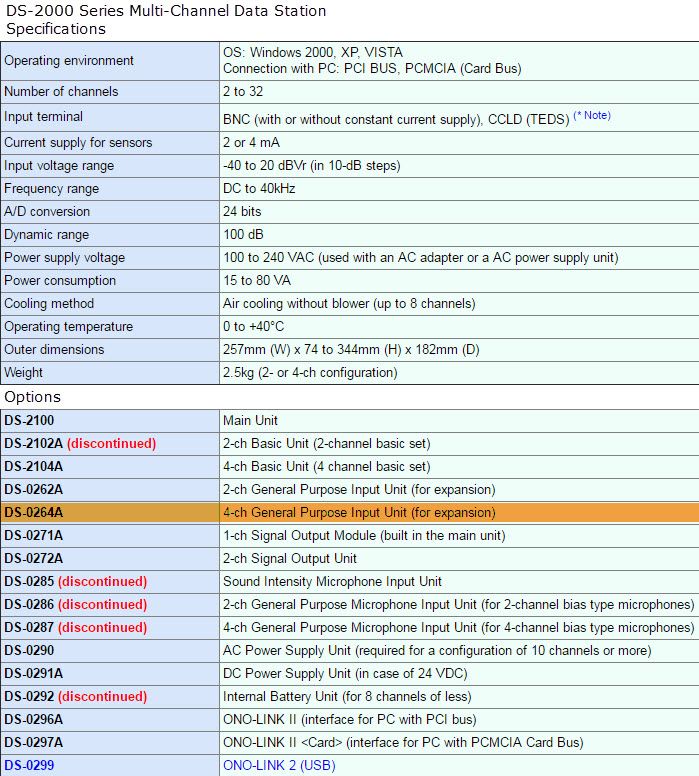
Task: Click 'ONO-LINK II (interface for PC with PCI bus)'
Action: coord(350,720)
